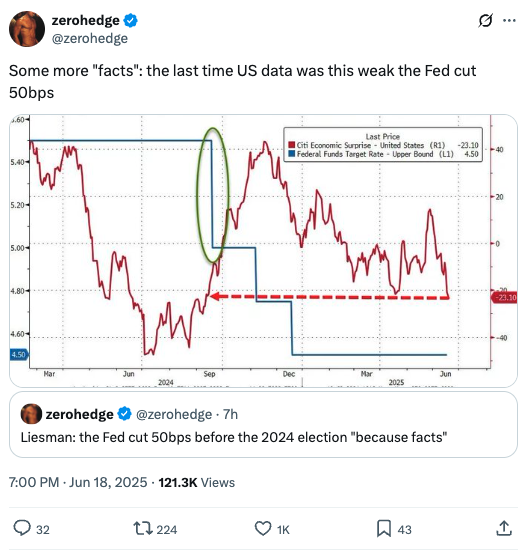Open the @zerohedge handle under the name
This screenshot has height=557, width=527.
(x=90, y=38)
